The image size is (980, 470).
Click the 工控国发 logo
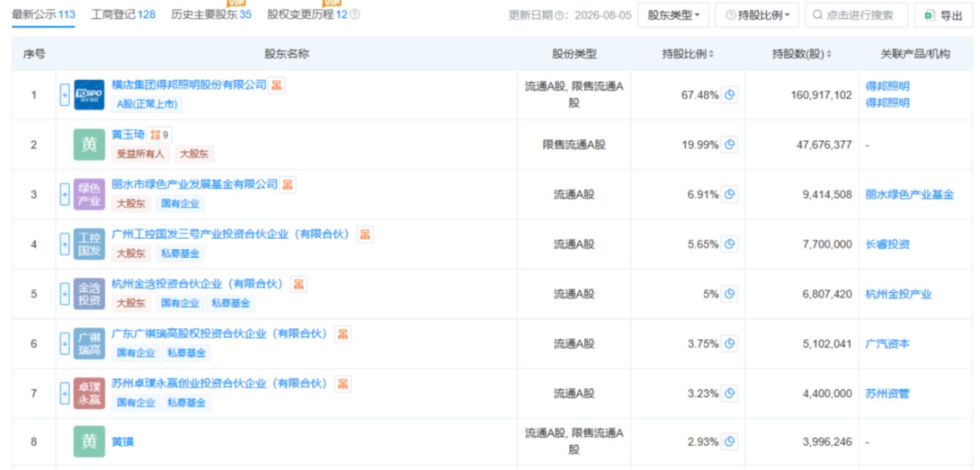tap(89, 244)
